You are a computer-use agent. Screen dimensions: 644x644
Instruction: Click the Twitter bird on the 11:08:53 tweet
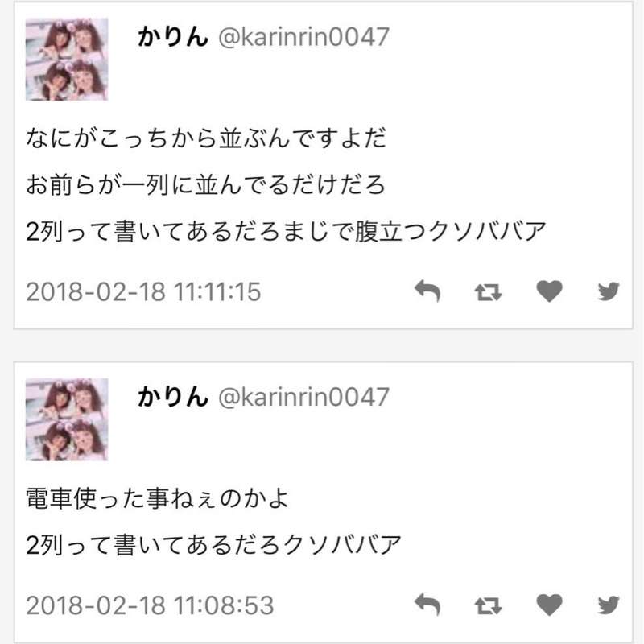pos(609,605)
